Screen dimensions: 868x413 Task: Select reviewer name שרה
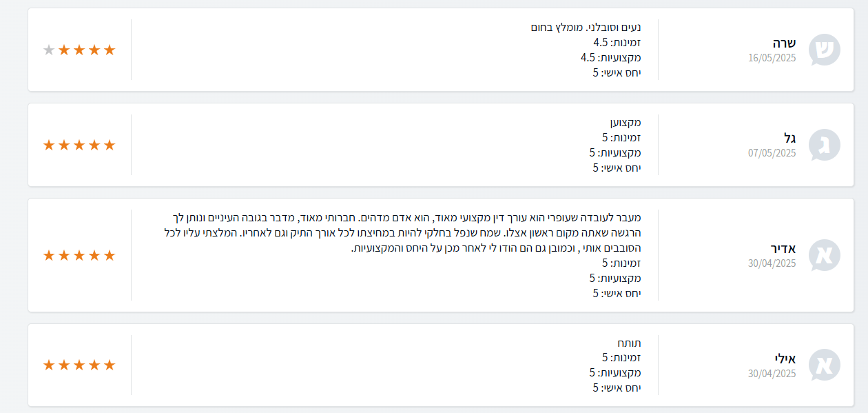(x=784, y=42)
